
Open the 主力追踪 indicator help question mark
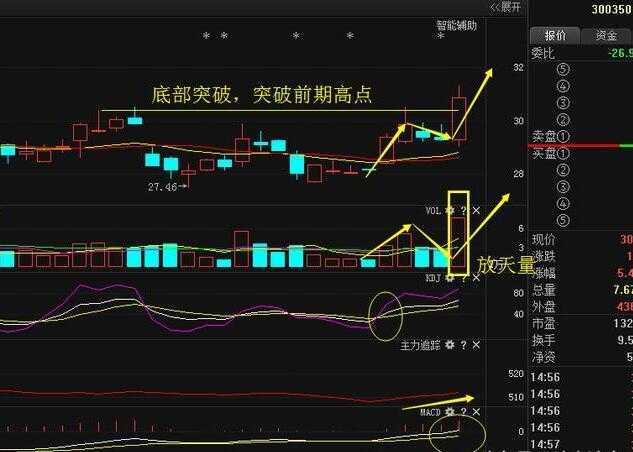pyautogui.click(x=463, y=345)
